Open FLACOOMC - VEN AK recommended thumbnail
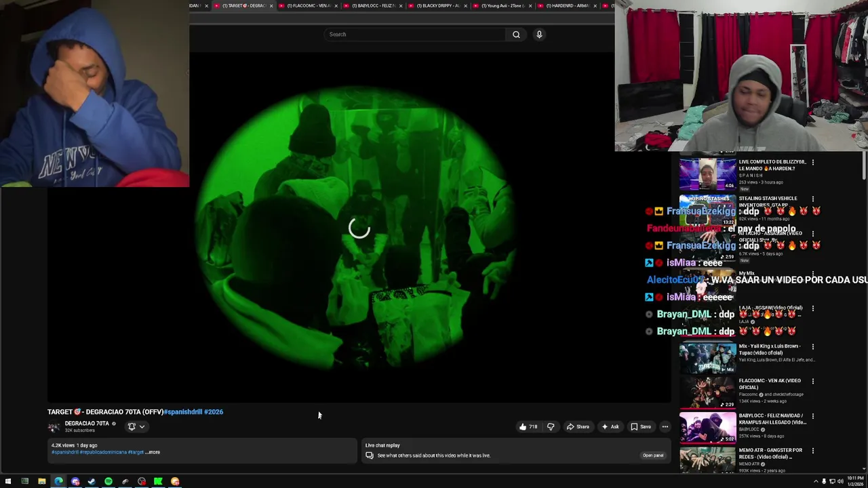 coord(707,393)
